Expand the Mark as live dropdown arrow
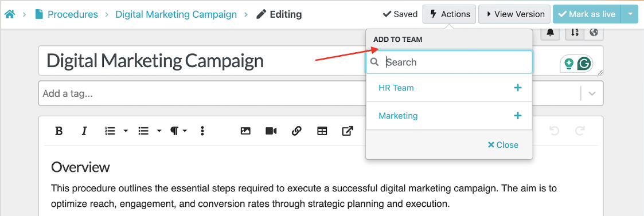The image size is (644, 216). click(x=630, y=14)
